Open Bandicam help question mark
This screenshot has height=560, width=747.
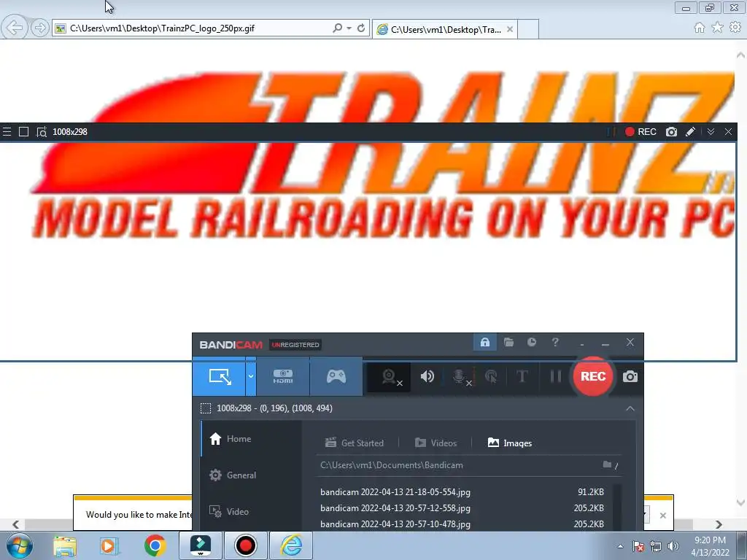(555, 343)
